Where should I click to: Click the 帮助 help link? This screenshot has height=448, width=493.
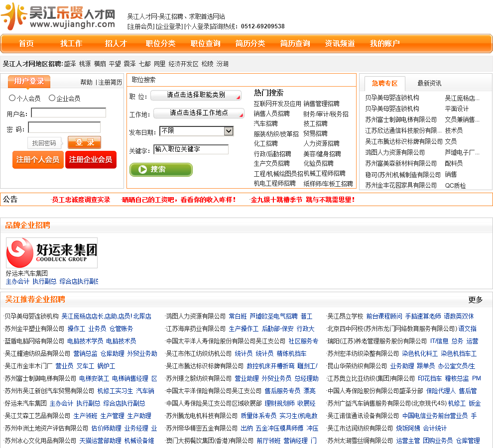(87, 82)
